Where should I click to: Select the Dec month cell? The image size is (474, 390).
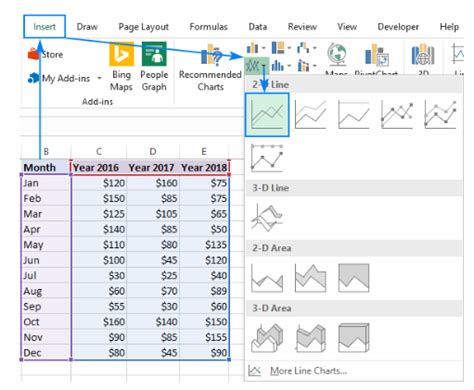click(x=46, y=352)
